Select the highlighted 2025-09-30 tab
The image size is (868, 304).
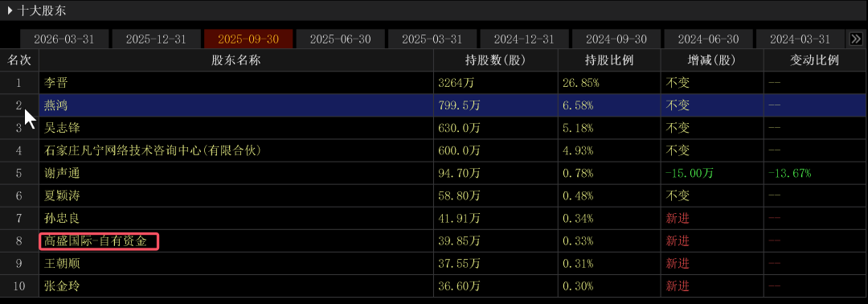click(248, 39)
